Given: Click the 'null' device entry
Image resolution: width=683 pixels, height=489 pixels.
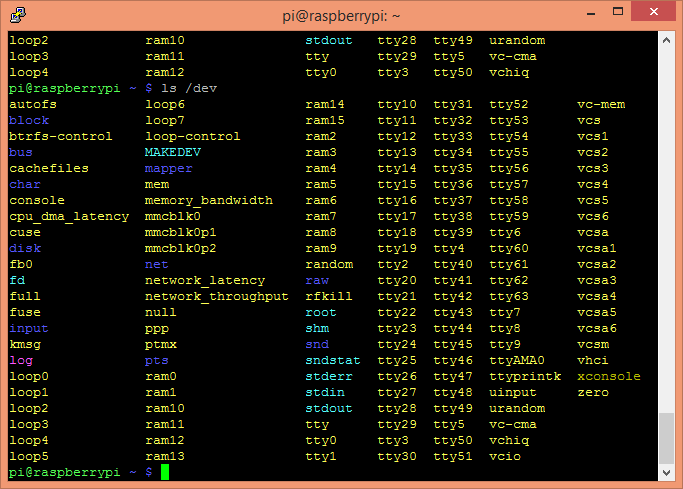Looking at the screenshot, I should [160, 313].
